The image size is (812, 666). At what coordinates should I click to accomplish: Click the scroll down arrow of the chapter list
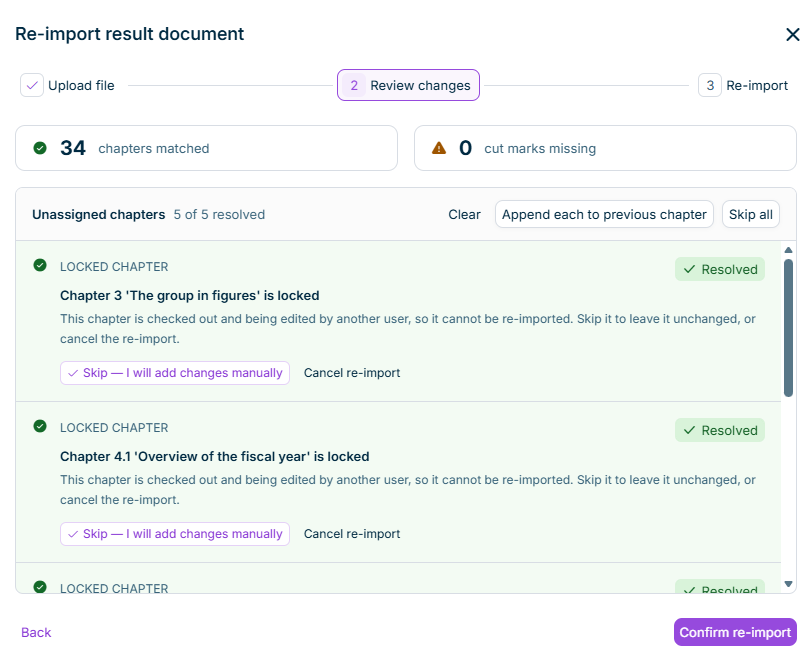click(788, 584)
